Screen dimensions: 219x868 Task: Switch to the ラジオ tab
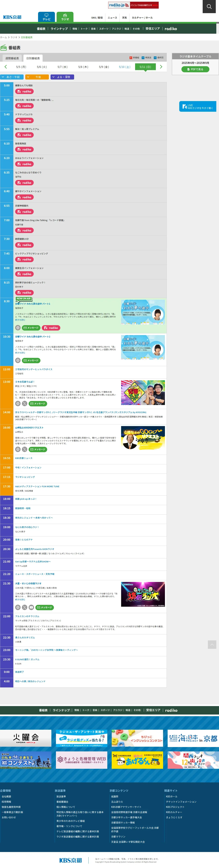(x=65, y=17)
